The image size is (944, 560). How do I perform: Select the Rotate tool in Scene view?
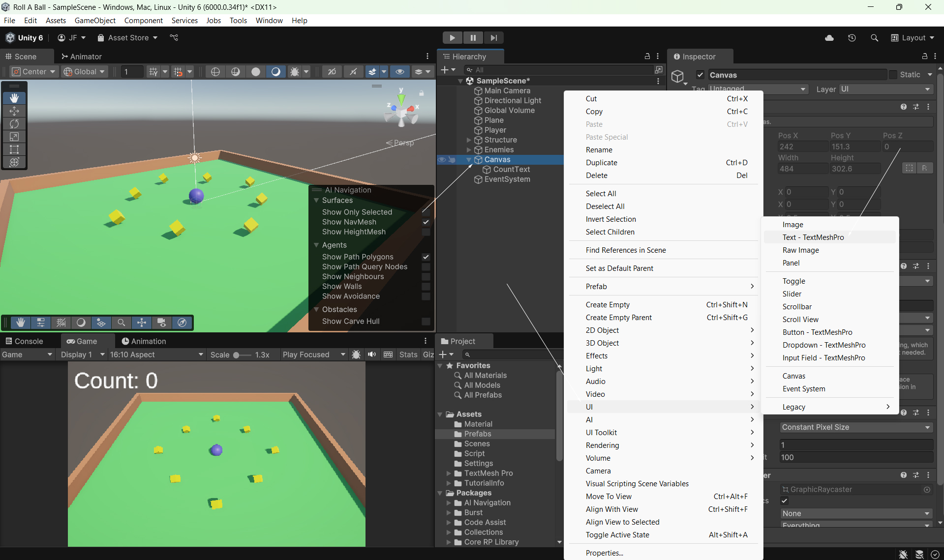(14, 124)
